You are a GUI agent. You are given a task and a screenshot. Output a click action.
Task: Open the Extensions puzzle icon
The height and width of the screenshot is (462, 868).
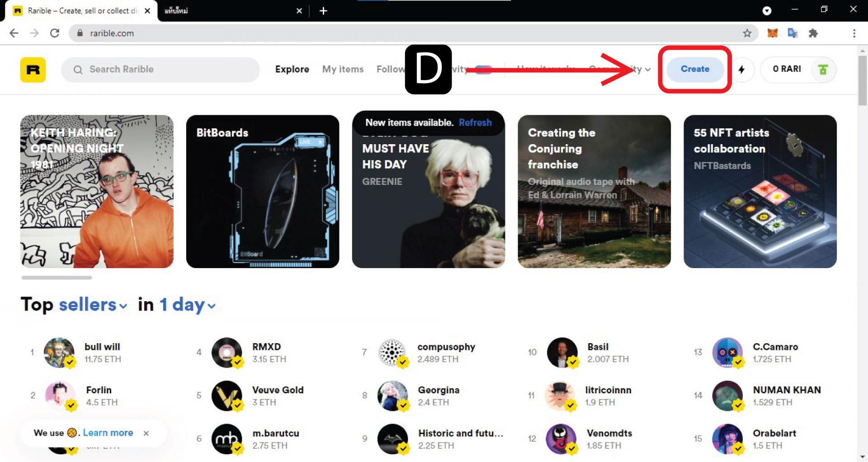(813, 33)
